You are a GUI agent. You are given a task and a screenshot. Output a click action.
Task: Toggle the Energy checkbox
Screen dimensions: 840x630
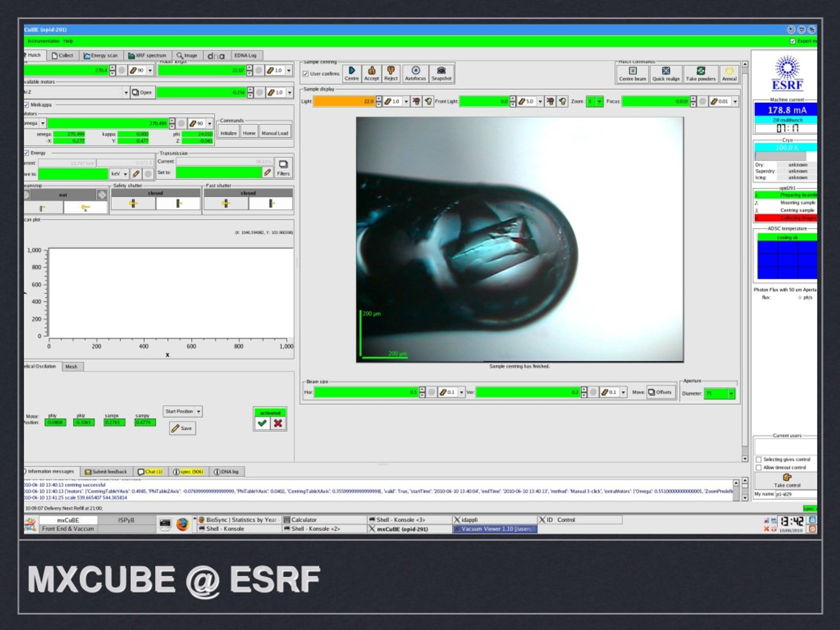pos(26,153)
